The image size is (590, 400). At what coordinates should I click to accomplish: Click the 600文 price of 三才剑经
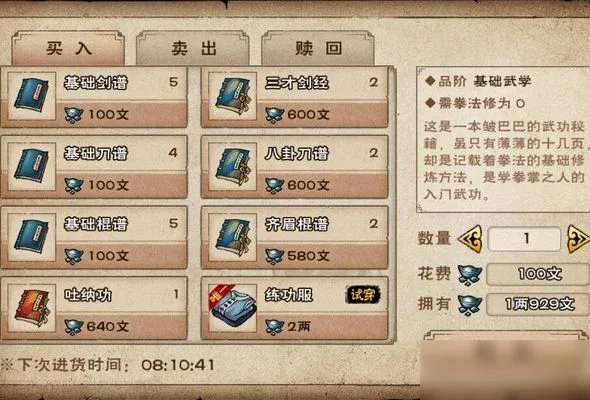point(308,114)
